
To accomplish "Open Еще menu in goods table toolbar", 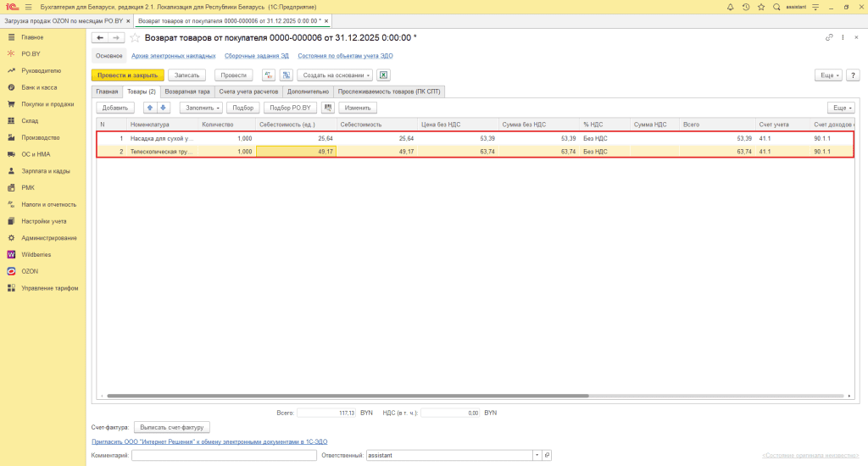I will [x=841, y=108].
